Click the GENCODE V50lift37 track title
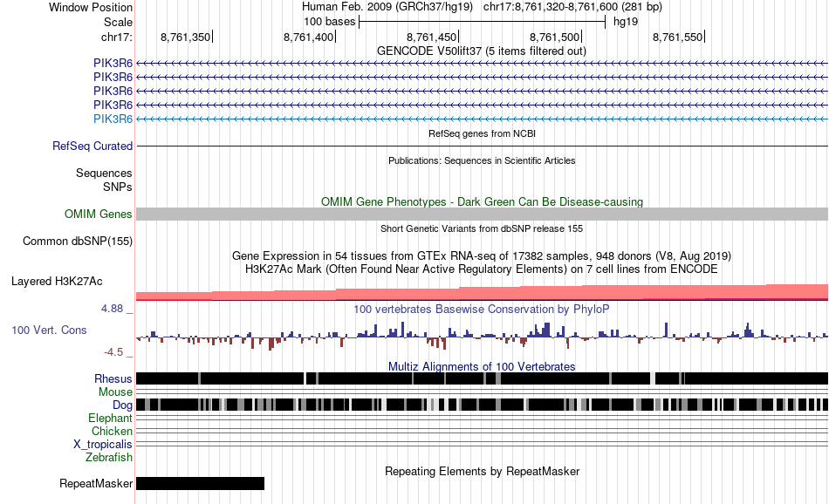 [482, 51]
